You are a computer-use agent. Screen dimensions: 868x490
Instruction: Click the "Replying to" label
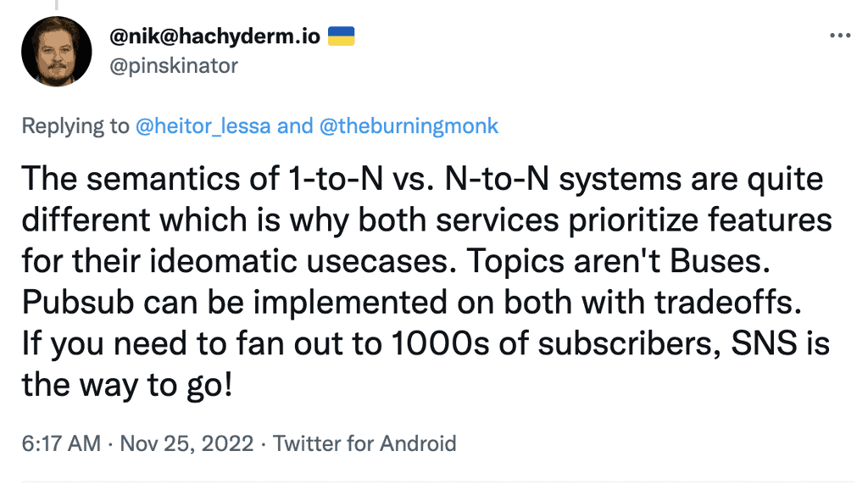[75, 127]
